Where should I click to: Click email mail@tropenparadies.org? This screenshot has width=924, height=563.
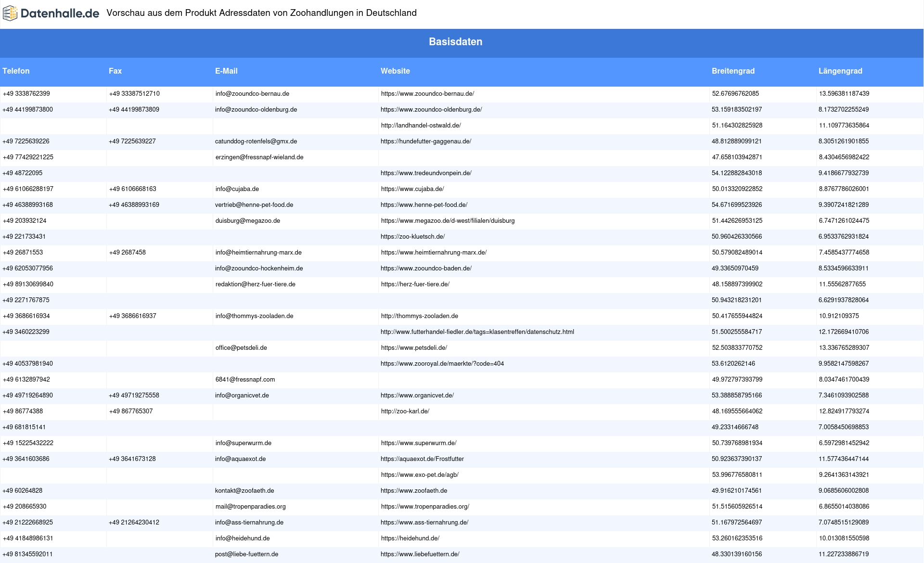pyautogui.click(x=251, y=507)
